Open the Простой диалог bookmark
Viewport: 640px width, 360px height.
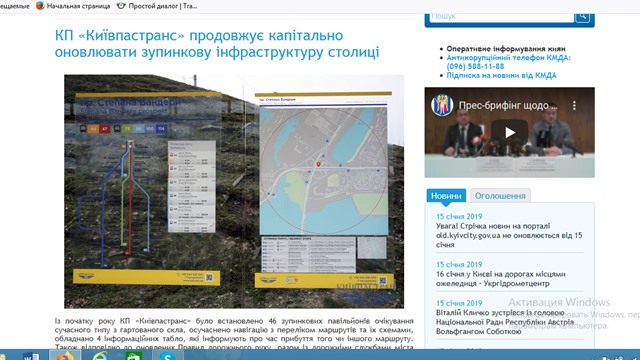[x=157, y=6]
